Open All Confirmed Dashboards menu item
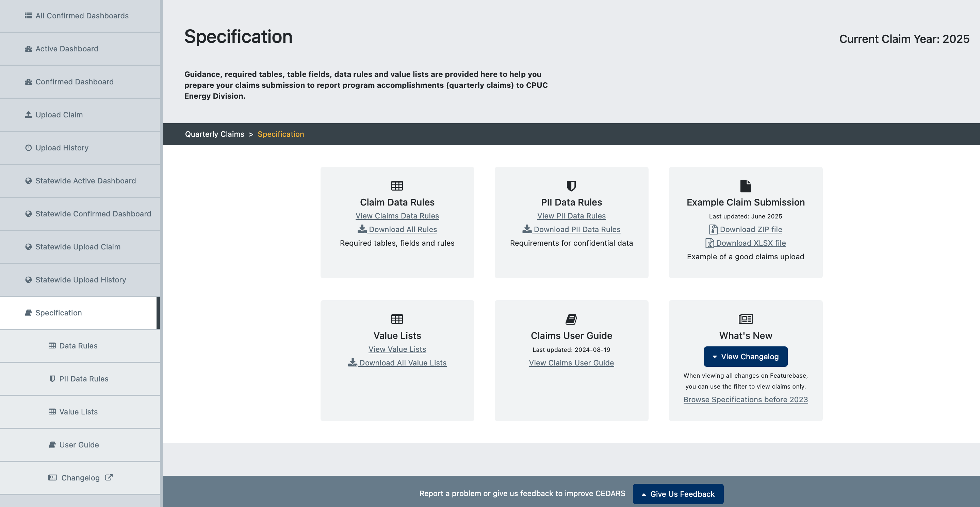Image resolution: width=980 pixels, height=507 pixels. [80, 16]
